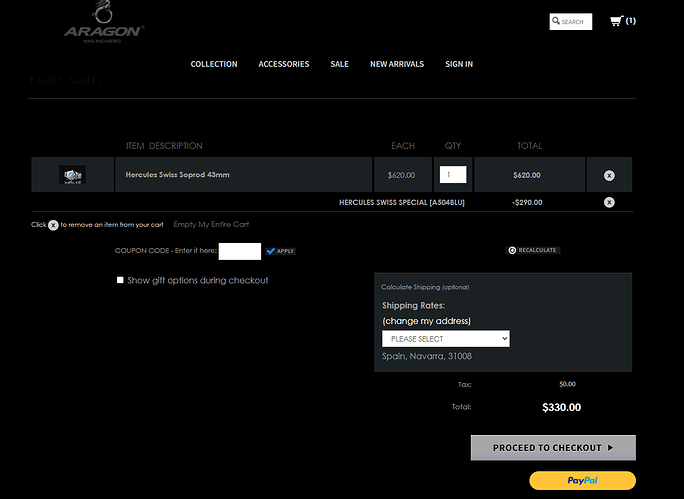Click the $0.00 tax value
Viewport: 684px width, 499px height.
pyautogui.click(x=567, y=384)
